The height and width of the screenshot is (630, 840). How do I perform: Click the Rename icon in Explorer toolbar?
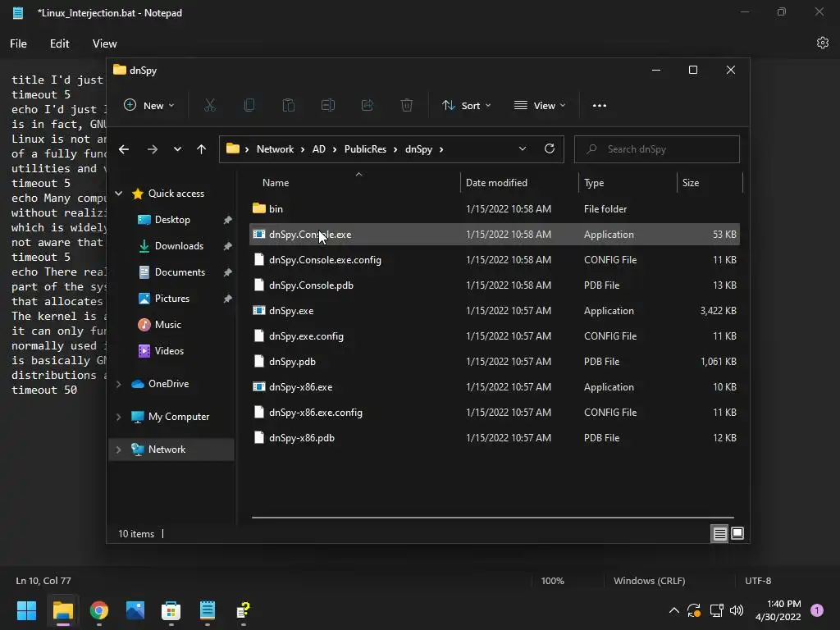[328, 106]
